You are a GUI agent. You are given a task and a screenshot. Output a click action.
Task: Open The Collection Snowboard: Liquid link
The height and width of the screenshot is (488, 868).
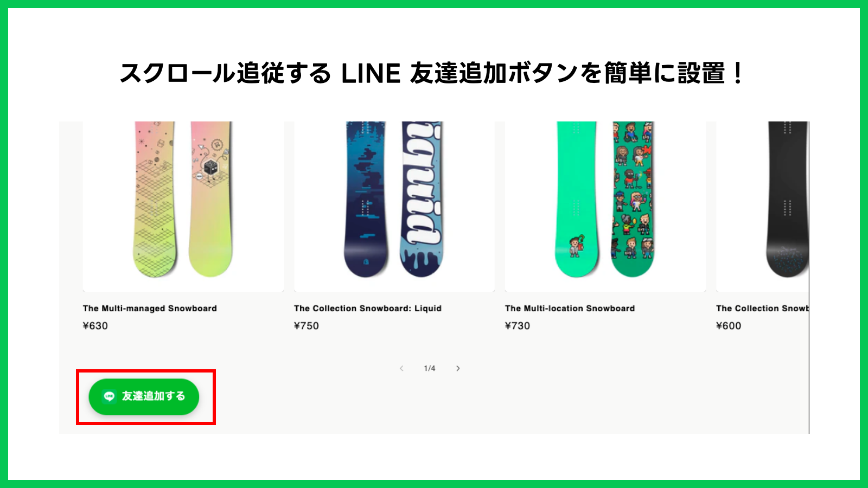368,308
